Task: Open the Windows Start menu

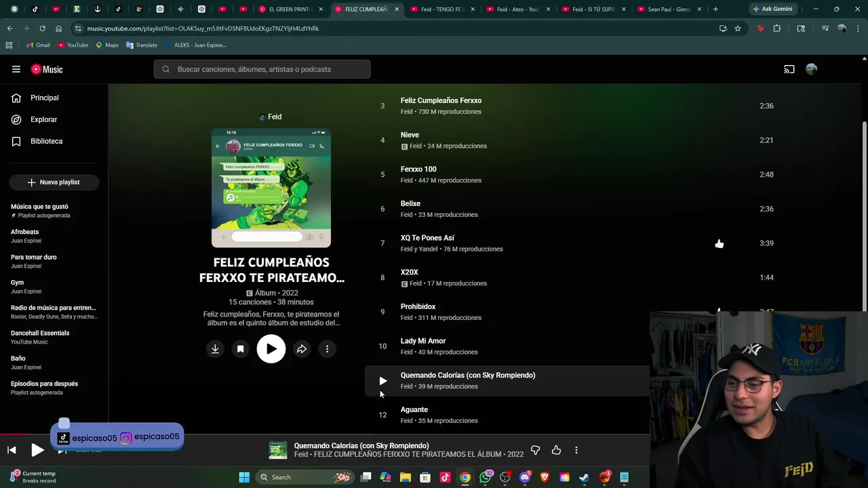Action: 244,477
